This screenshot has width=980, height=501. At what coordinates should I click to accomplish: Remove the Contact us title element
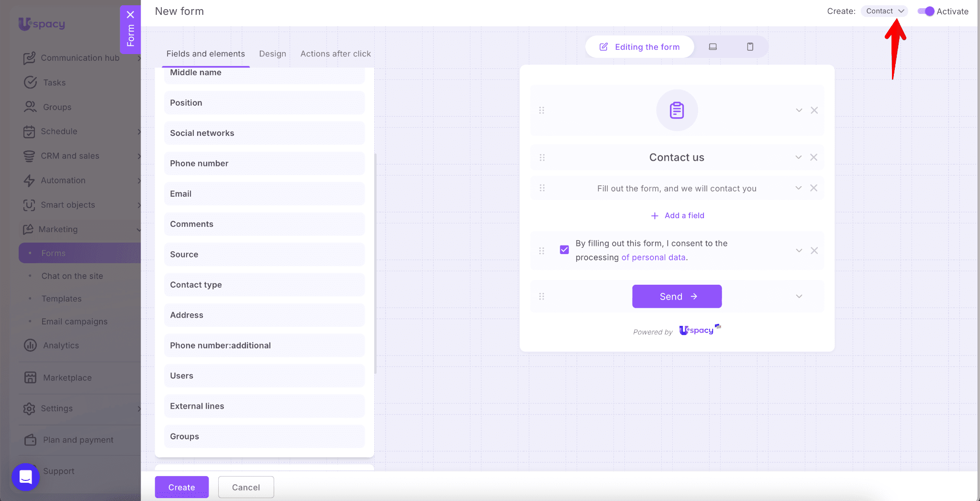click(813, 157)
